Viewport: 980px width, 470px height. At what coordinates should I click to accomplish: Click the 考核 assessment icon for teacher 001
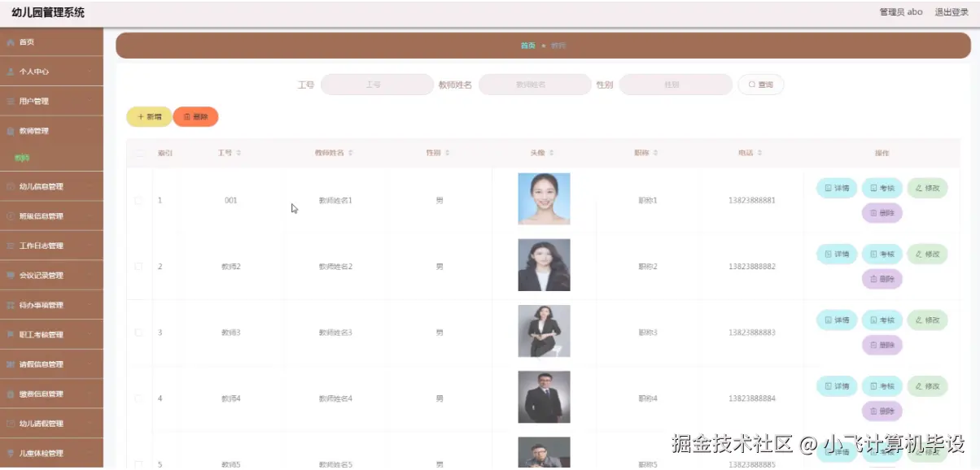[x=873, y=189]
